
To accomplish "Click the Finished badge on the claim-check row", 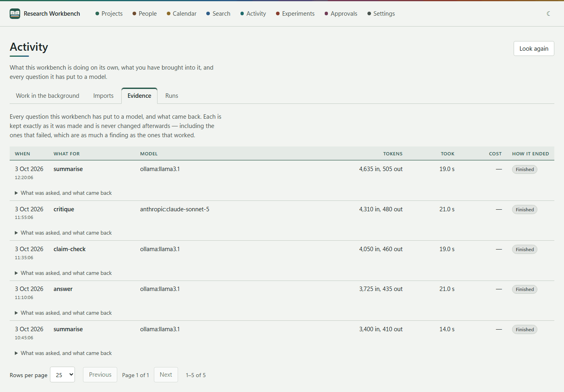I will [525, 250].
